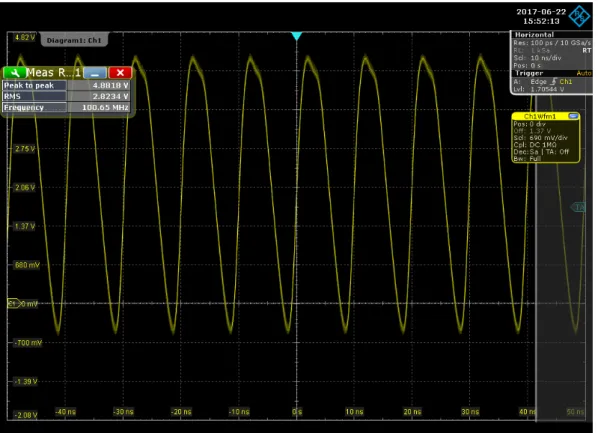Minimize the Meas Results dialog
Viewport: 598px width, 433px height.
[x=95, y=72]
